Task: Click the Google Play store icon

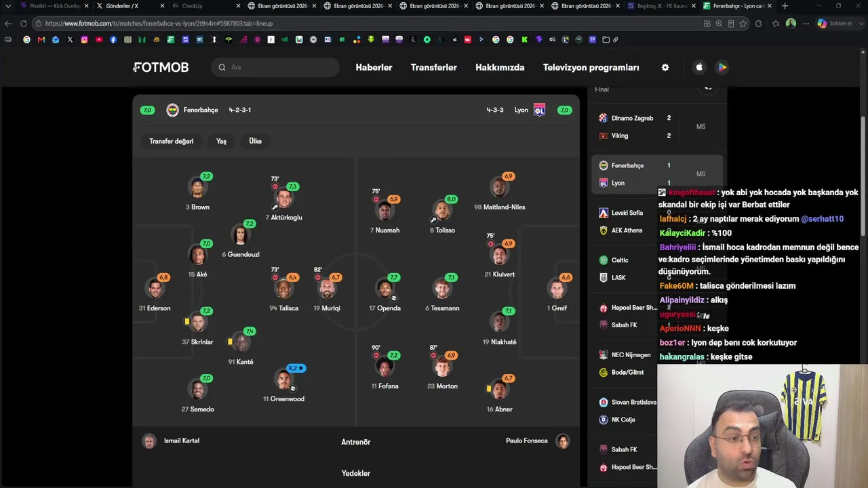Action: pyautogui.click(x=722, y=67)
